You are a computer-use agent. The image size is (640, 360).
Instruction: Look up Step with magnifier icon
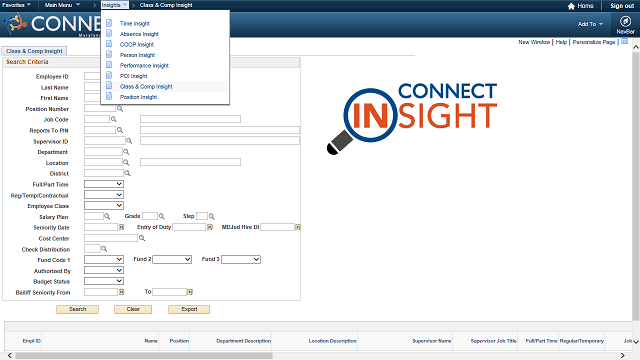click(x=211, y=216)
